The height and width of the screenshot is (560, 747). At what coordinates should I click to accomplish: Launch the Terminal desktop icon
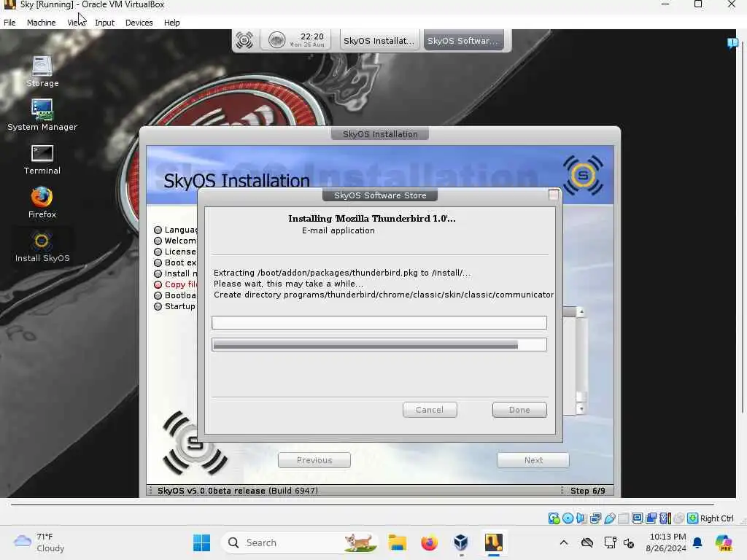(x=42, y=160)
